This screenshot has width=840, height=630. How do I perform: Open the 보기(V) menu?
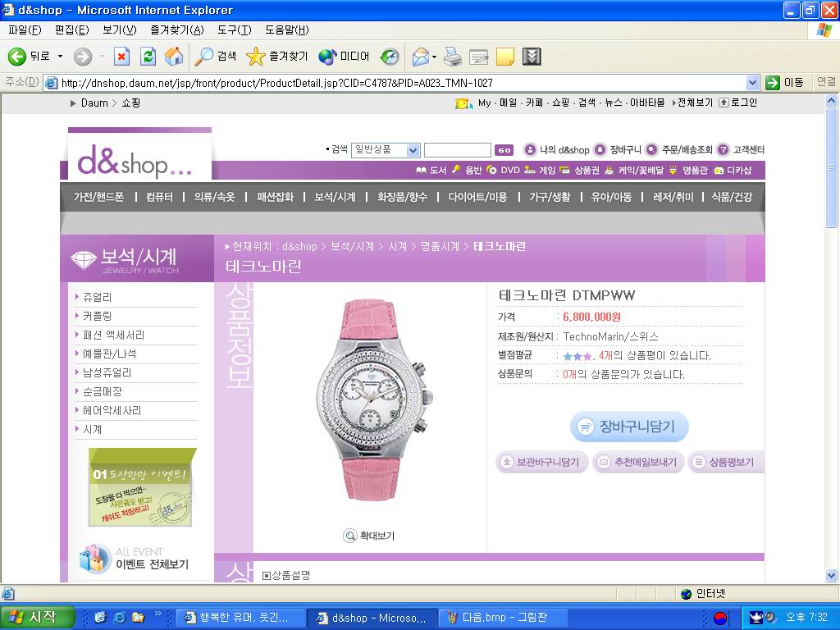click(x=120, y=30)
